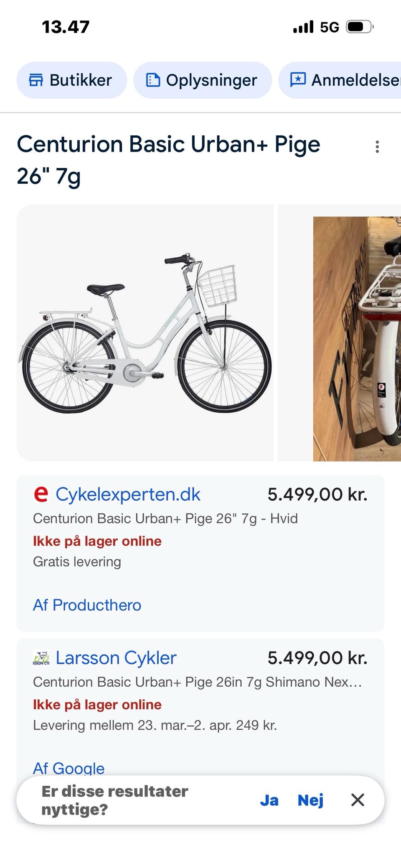Open the Larsson Cykler store link
This screenshot has width=401, height=868.
pyautogui.click(x=116, y=658)
